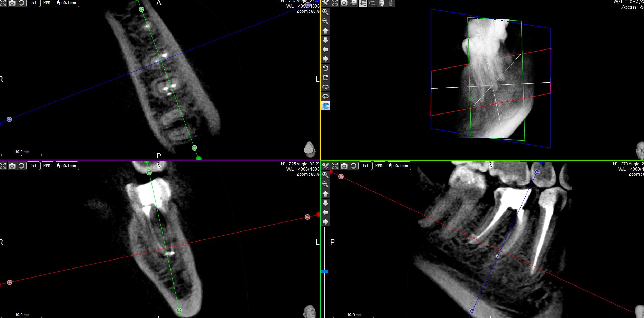Open MPR mode dropdown in coronal view
Image resolution: width=644 pixels, height=318 pixels.
click(x=47, y=166)
